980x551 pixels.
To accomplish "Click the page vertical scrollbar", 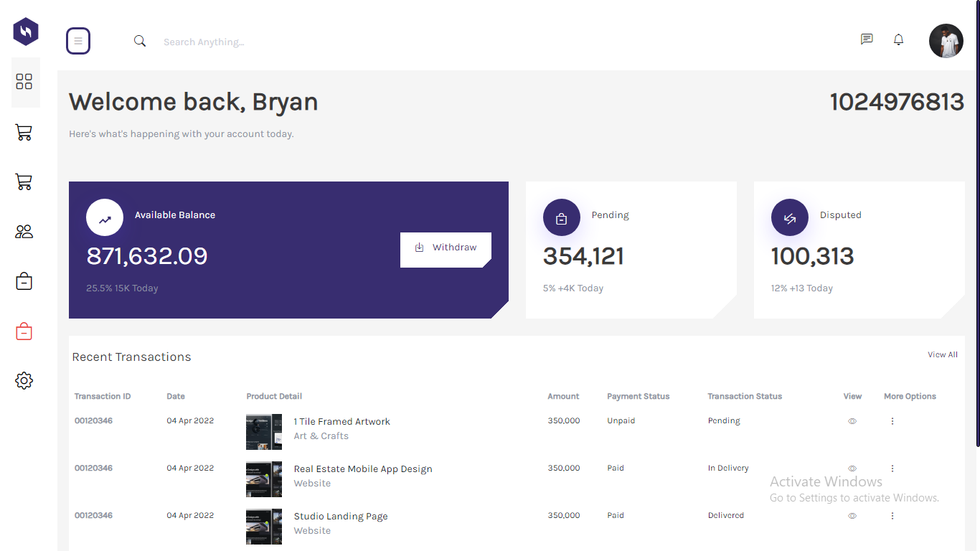I will (x=978, y=224).
